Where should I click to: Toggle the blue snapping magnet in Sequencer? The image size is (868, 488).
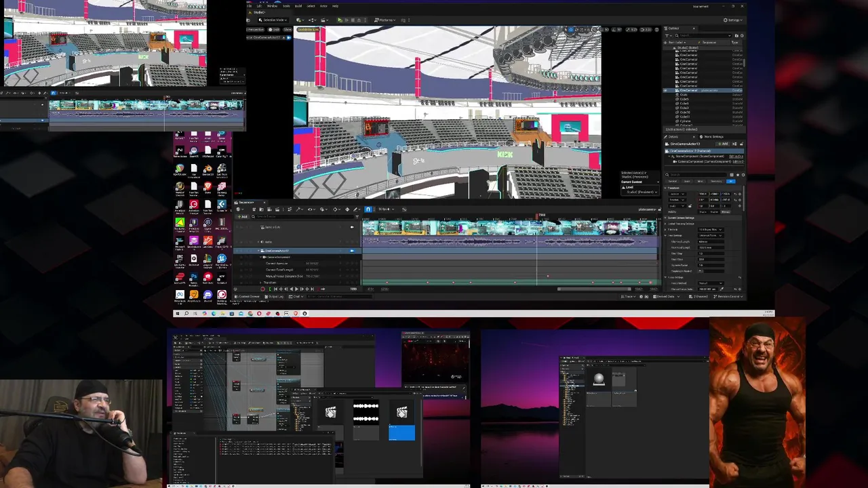click(368, 209)
